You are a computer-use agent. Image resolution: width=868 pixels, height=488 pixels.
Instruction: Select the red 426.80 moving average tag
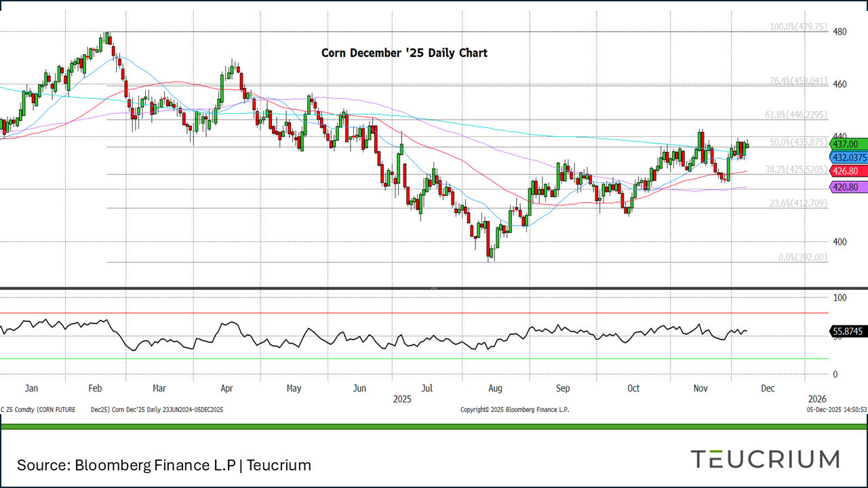coord(846,171)
